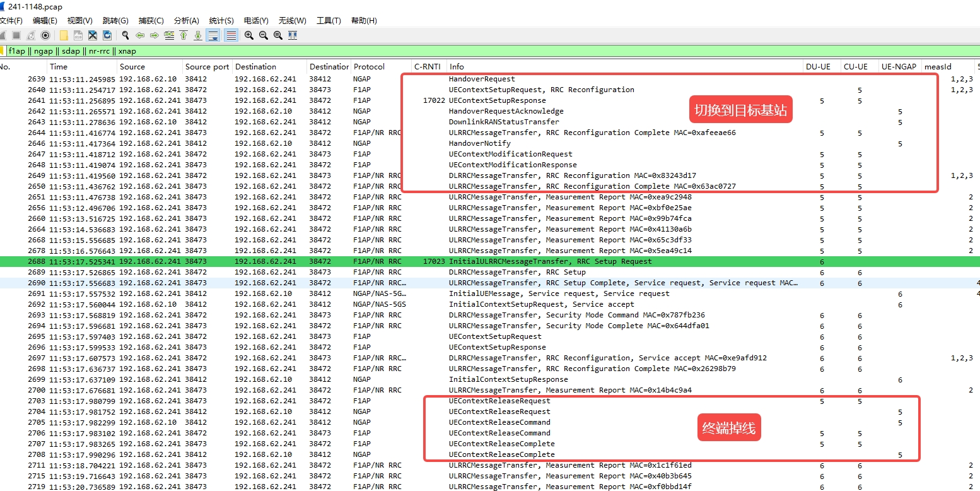Expand the 分析(A) menu
980x491 pixels.
186,21
